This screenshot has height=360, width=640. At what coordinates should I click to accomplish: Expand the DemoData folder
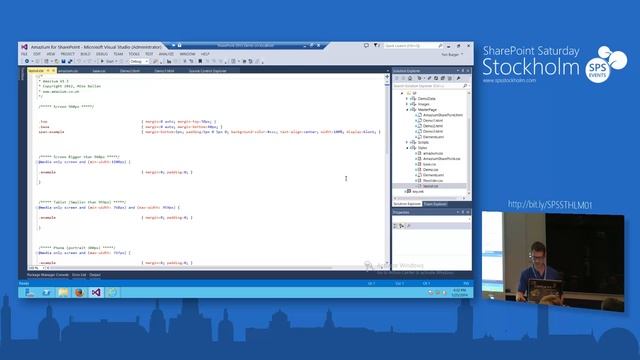407,99
